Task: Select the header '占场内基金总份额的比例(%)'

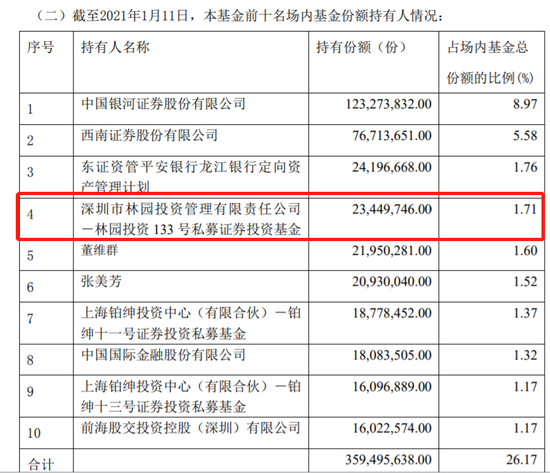Action: [490, 62]
